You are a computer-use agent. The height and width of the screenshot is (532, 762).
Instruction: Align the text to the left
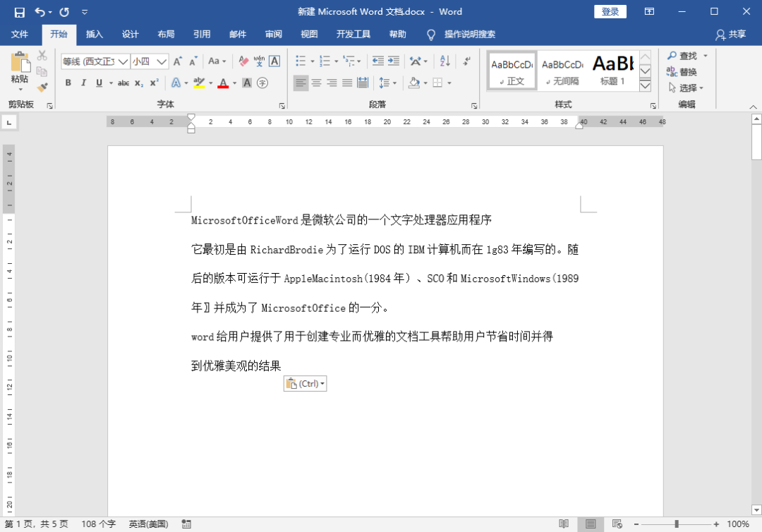click(301, 83)
